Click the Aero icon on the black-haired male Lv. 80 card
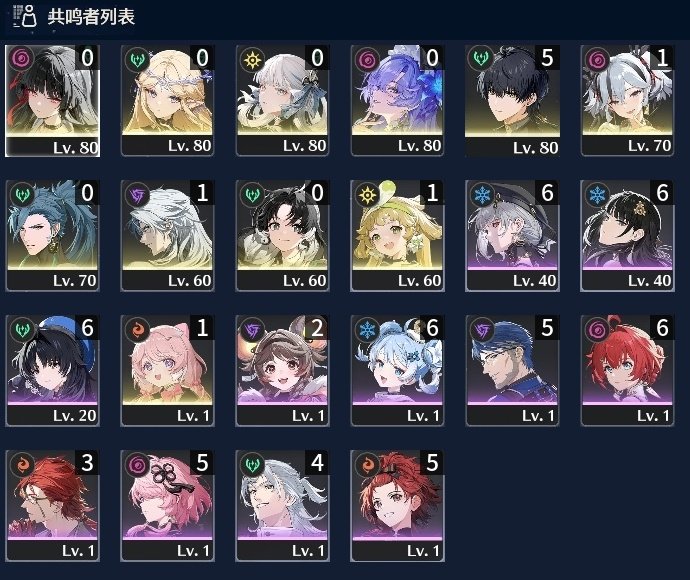 coord(482,59)
